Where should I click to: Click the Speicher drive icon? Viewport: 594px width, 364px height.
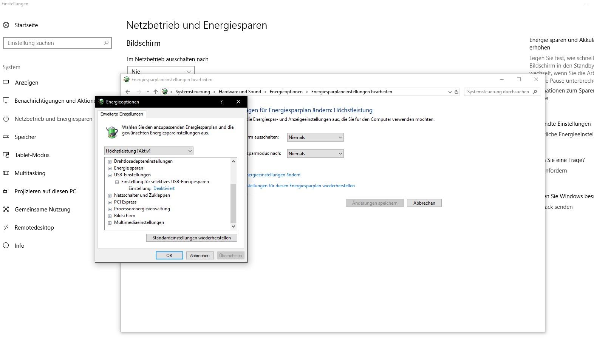(x=6, y=137)
